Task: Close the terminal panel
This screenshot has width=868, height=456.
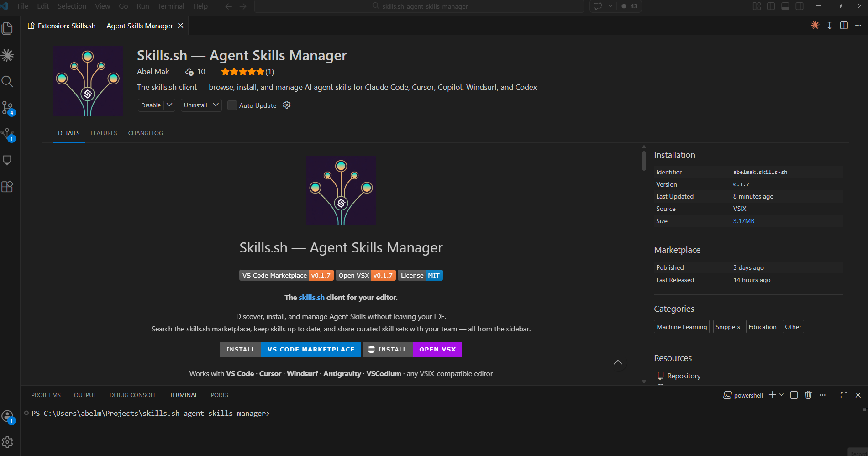Action: (858, 395)
